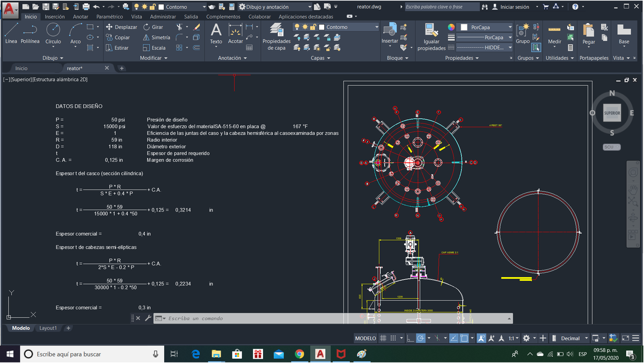Screen dimensions: 644x363
Task: Select the Línea drawing tool
Action: (x=11, y=33)
